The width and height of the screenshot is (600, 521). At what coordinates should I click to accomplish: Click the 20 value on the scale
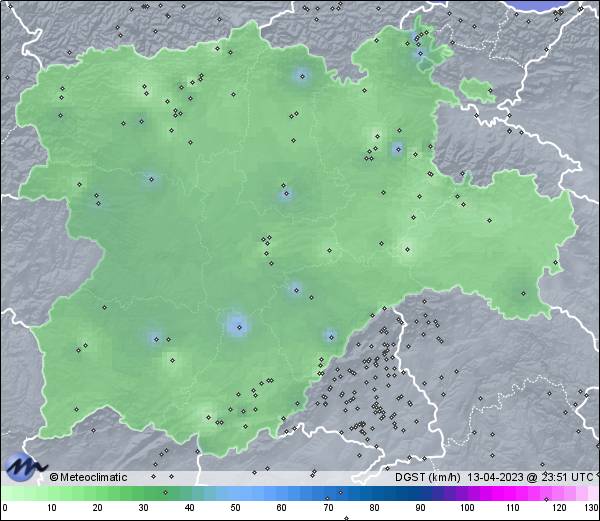pos(98,508)
